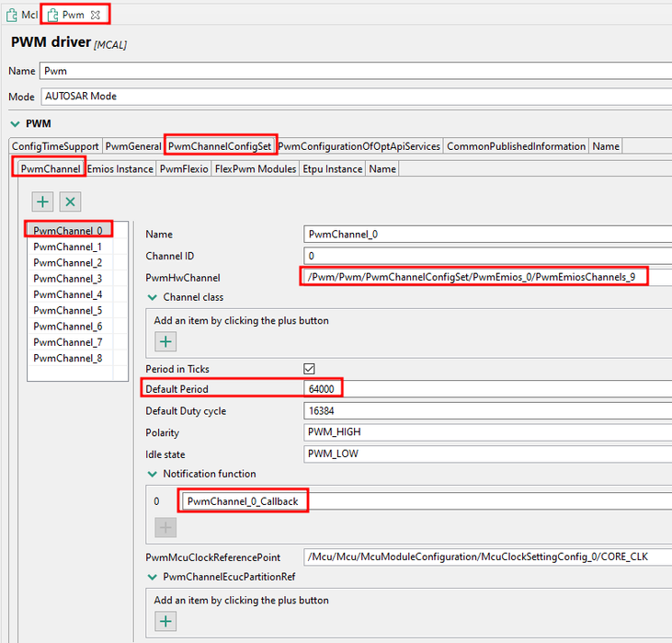Select PwmChannel_6 in the list
The width and height of the screenshot is (672, 643).
(x=69, y=326)
